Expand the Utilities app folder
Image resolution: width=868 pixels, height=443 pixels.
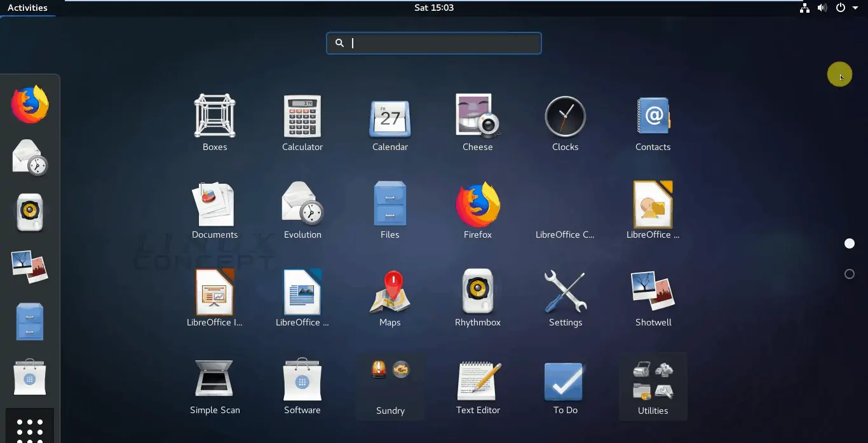[653, 386]
